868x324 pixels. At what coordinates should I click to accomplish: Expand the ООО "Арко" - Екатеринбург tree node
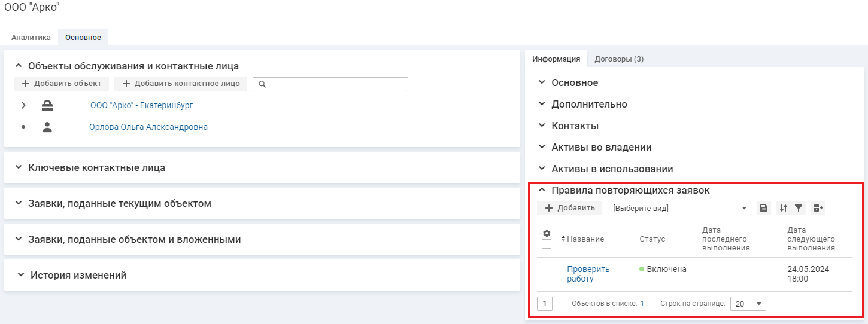[23, 106]
